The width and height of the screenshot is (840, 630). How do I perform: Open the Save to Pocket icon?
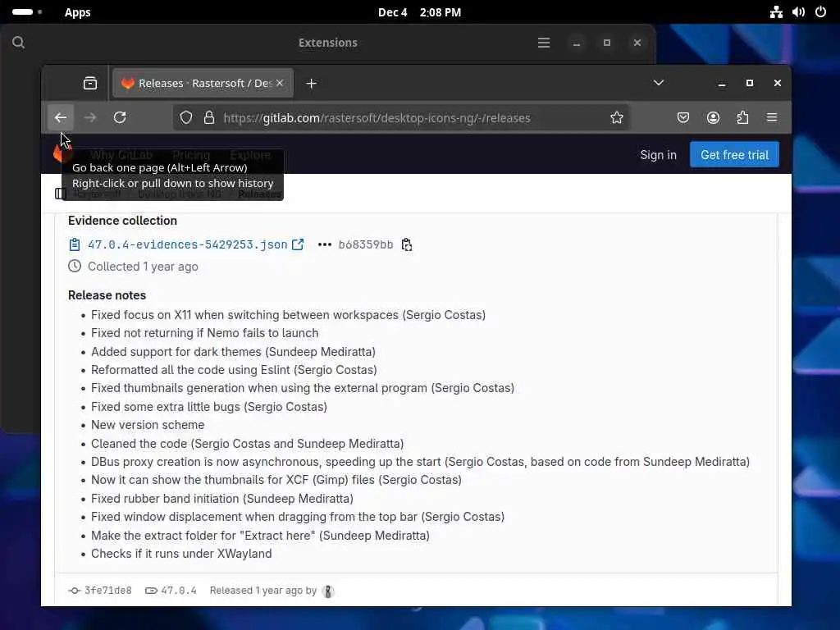(x=683, y=118)
